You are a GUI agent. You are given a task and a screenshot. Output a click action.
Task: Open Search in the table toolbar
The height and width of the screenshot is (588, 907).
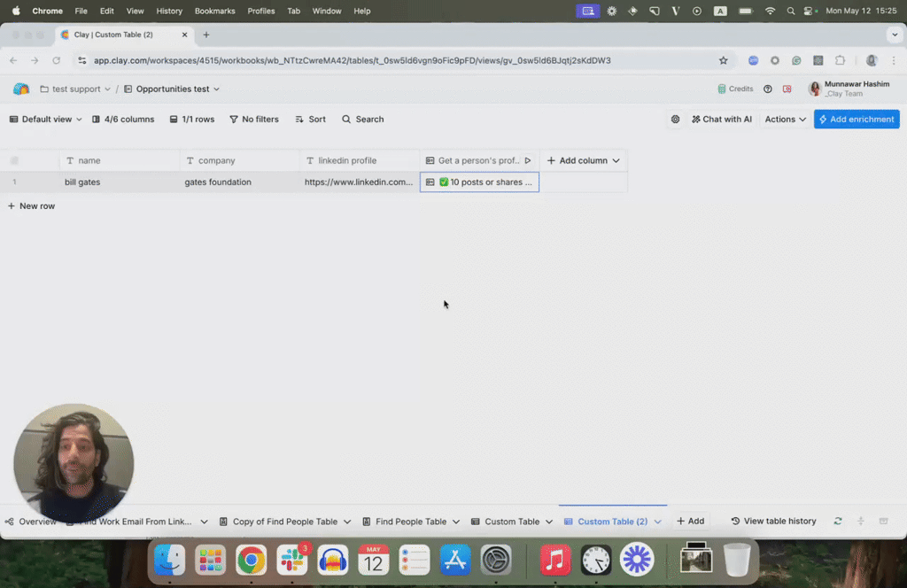click(x=362, y=119)
